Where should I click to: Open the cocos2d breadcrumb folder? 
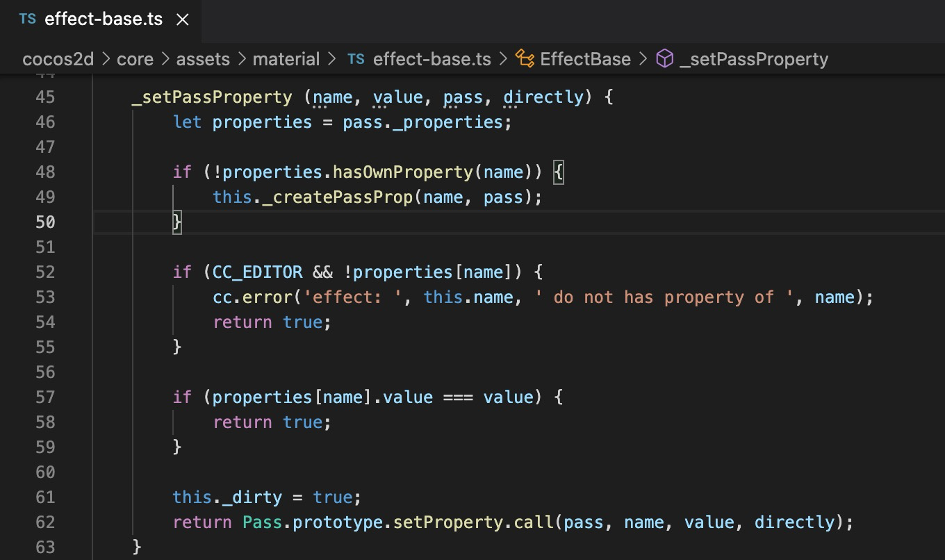click(58, 59)
